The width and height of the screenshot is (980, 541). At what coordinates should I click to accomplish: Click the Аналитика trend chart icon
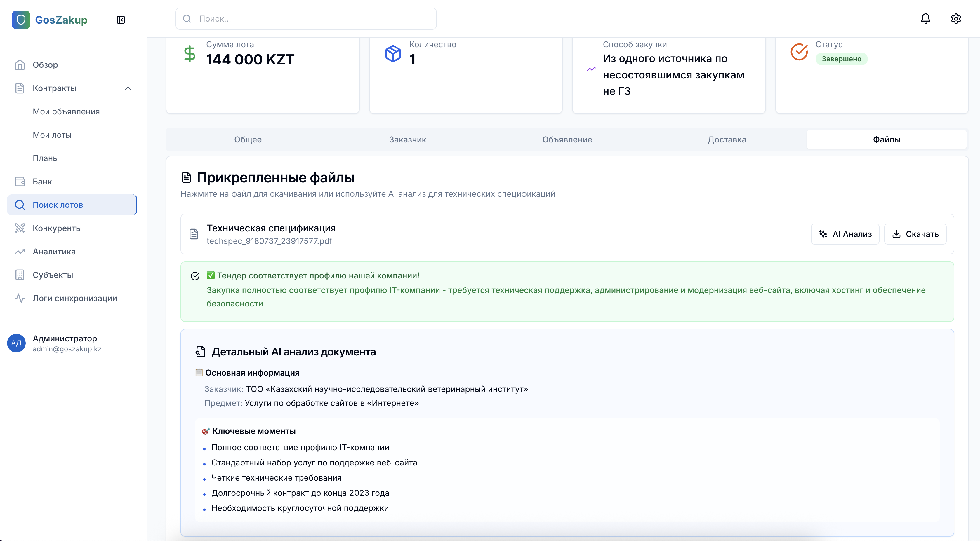point(20,252)
